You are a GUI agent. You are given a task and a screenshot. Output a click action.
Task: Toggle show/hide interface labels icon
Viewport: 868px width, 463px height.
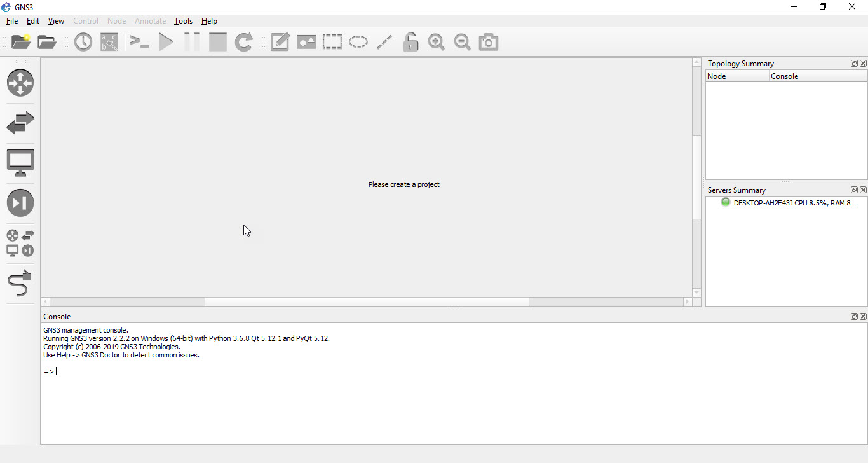coord(109,42)
